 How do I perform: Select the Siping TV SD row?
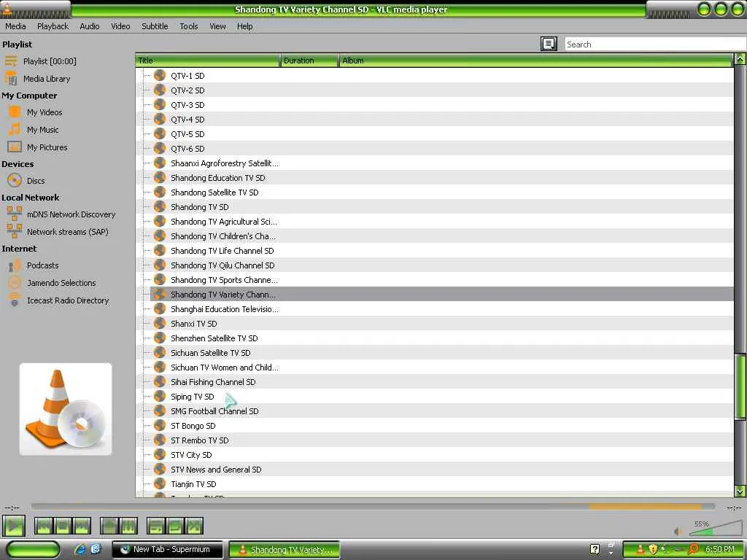coord(434,397)
